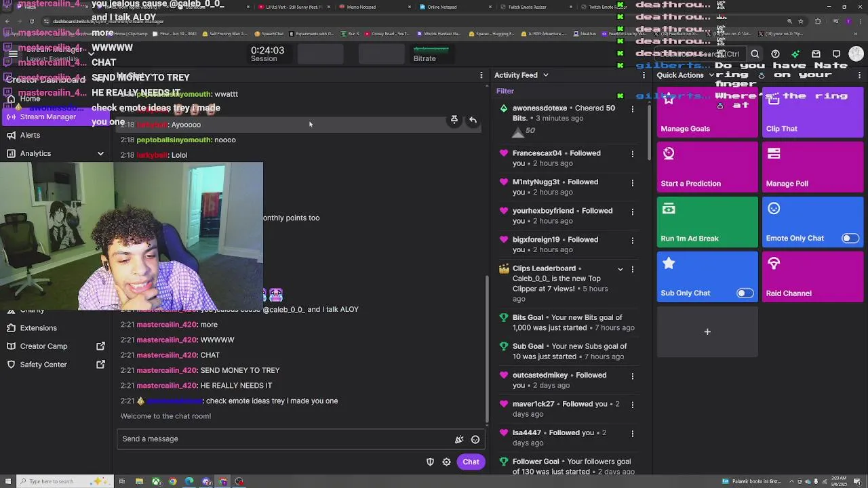Open Creator Camp link

click(x=43, y=346)
